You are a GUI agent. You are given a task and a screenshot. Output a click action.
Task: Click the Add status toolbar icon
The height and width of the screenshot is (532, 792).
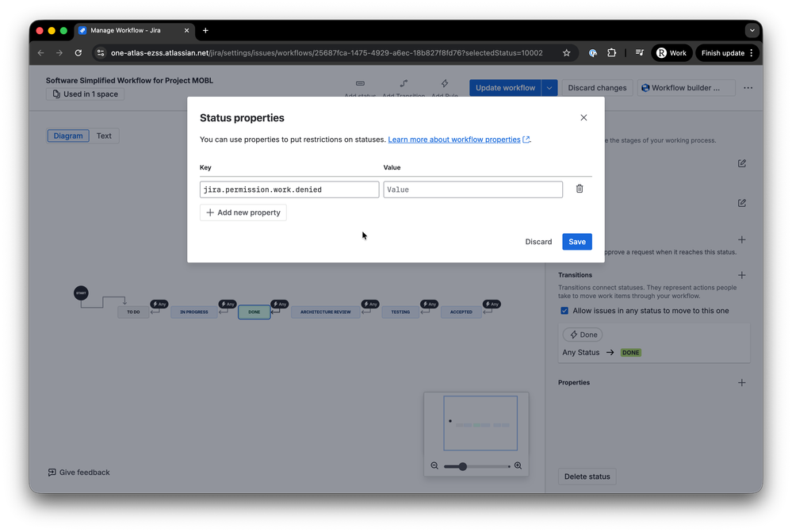(x=360, y=84)
